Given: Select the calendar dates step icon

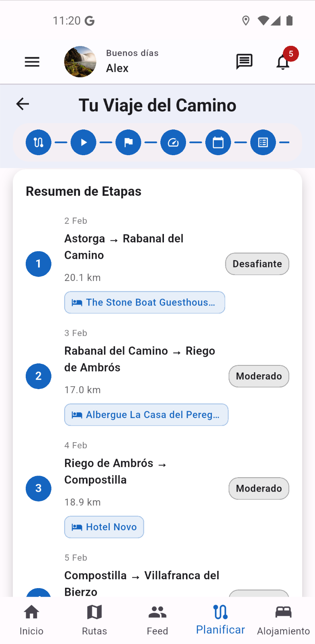Looking at the screenshot, I should pyautogui.click(x=218, y=142).
